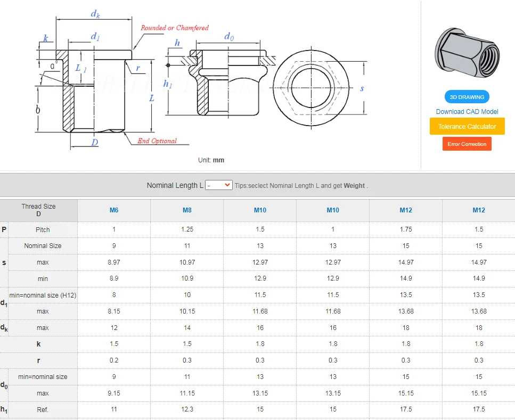Select the Nominal Size row label
This screenshot has width=515, height=420.
click(x=42, y=246)
